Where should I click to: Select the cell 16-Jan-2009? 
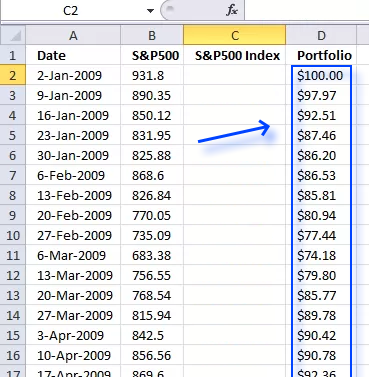73,115
